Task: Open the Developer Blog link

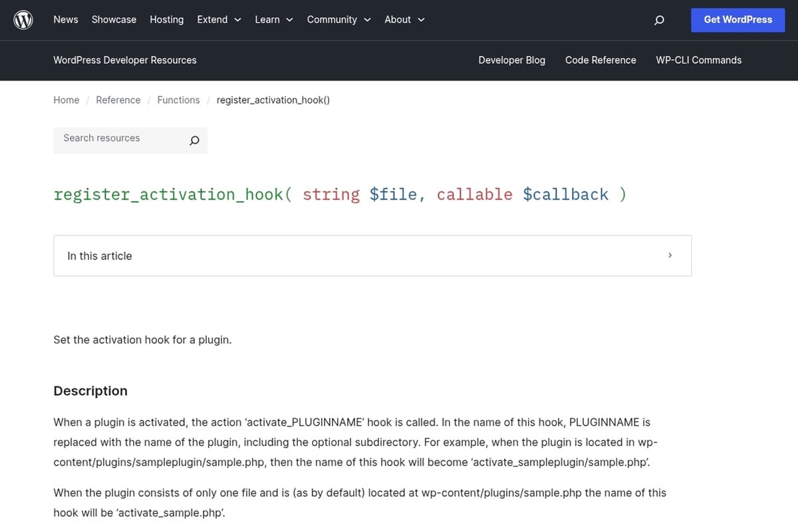Action: (x=511, y=60)
